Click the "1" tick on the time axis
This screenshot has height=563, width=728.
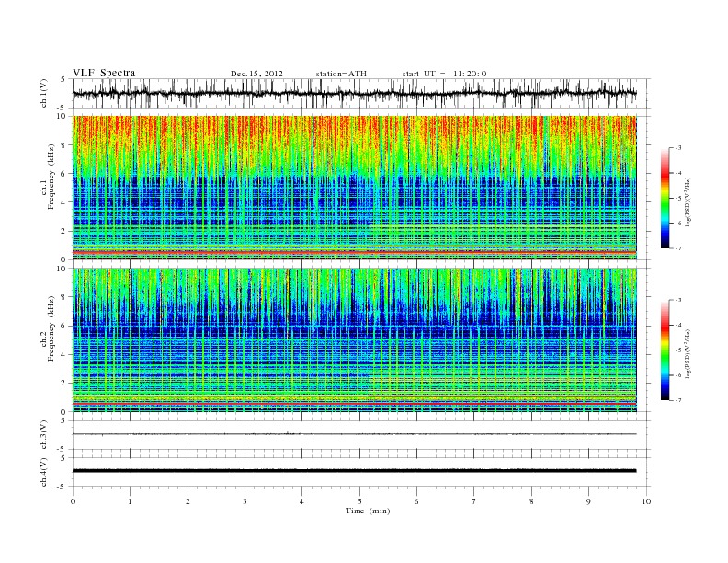point(131,501)
